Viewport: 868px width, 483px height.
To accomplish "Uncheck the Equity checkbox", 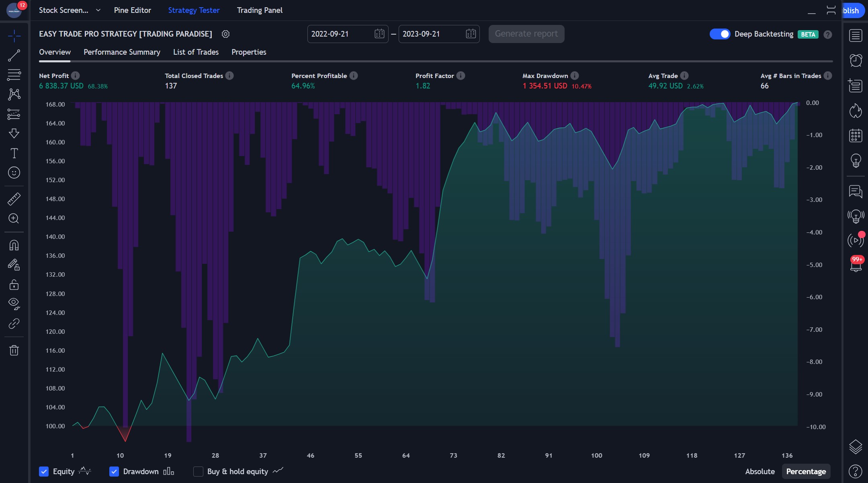I will (x=44, y=471).
